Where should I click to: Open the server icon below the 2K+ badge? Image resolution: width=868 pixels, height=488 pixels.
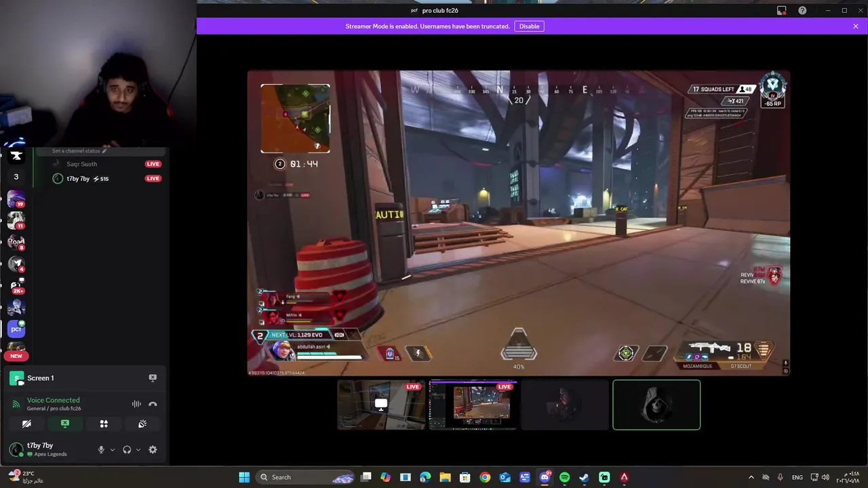click(x=16, y=308)
